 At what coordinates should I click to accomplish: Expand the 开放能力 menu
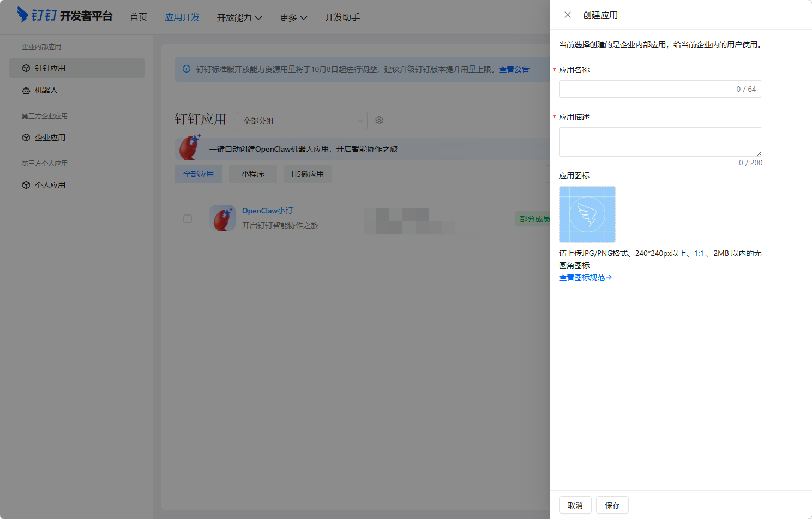click(x=239, y=17)
